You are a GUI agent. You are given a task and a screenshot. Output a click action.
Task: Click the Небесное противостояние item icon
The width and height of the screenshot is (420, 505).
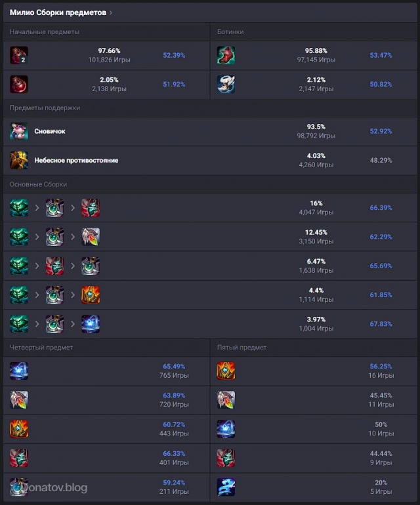point(19,160)
